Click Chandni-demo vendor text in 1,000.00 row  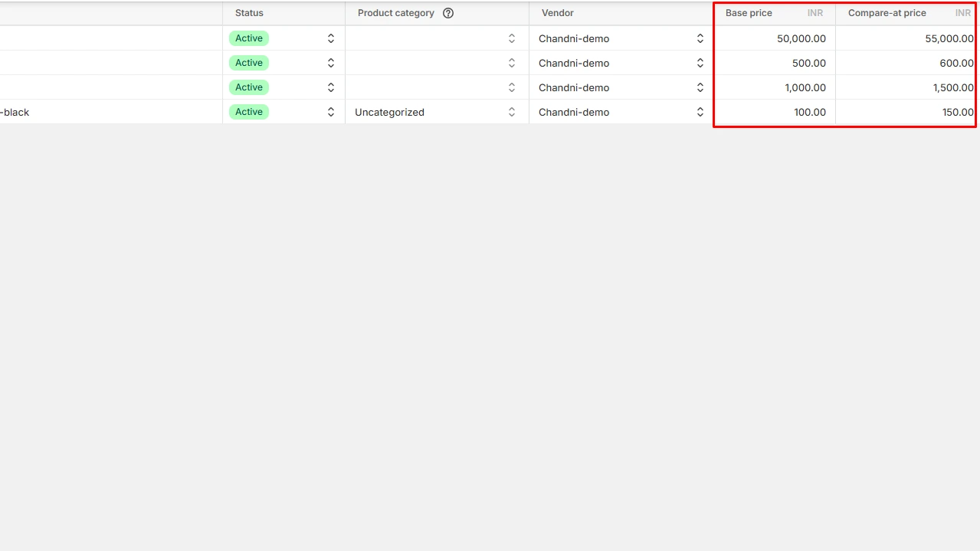tap(574, 87)
